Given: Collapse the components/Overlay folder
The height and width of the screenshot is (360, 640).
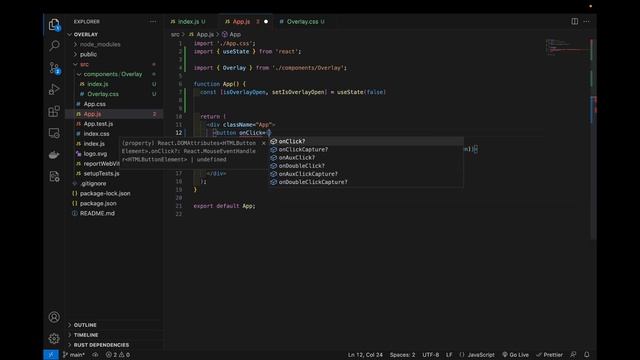Looking at the screenshot, I should click(x=114, y=74).
